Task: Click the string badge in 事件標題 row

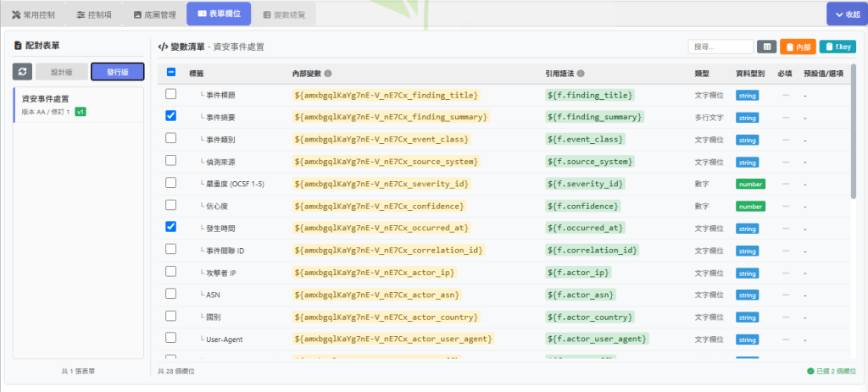Action: (x=748, y=95)
